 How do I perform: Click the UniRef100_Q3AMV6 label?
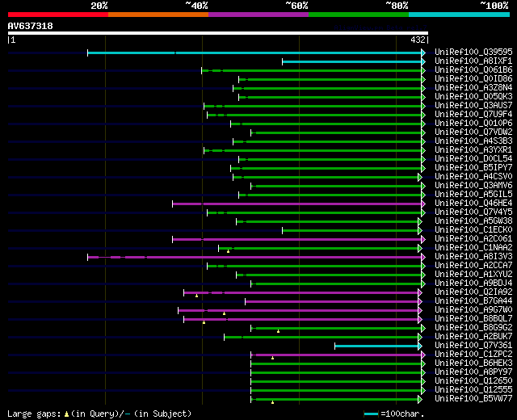pos(473,186)
